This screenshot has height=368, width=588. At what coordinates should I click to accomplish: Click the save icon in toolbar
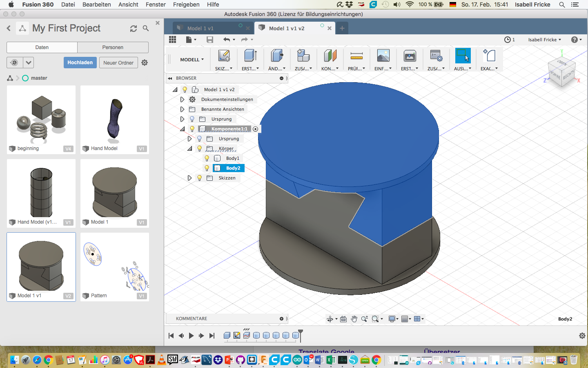pos(210,40)
